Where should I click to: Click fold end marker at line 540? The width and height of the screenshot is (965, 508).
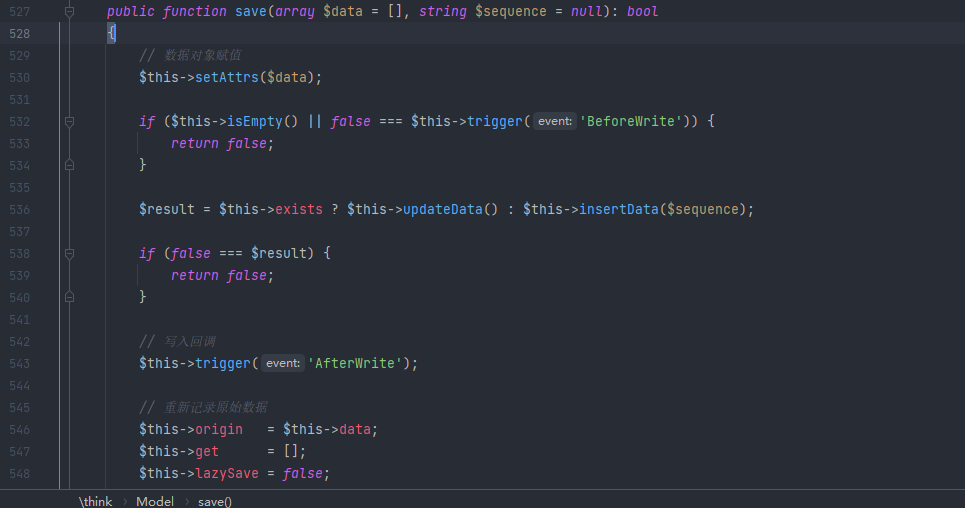pos(69,297)
